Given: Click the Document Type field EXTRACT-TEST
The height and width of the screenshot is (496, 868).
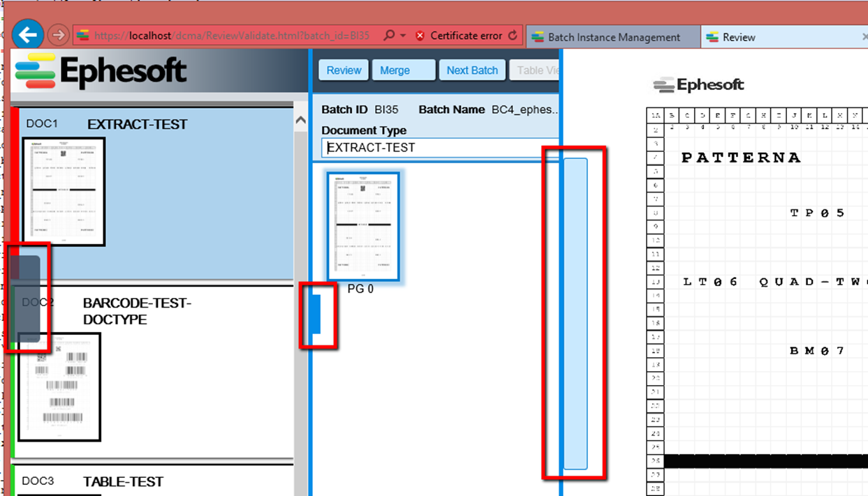Looking at the screenshot, I should click(439, 147).
